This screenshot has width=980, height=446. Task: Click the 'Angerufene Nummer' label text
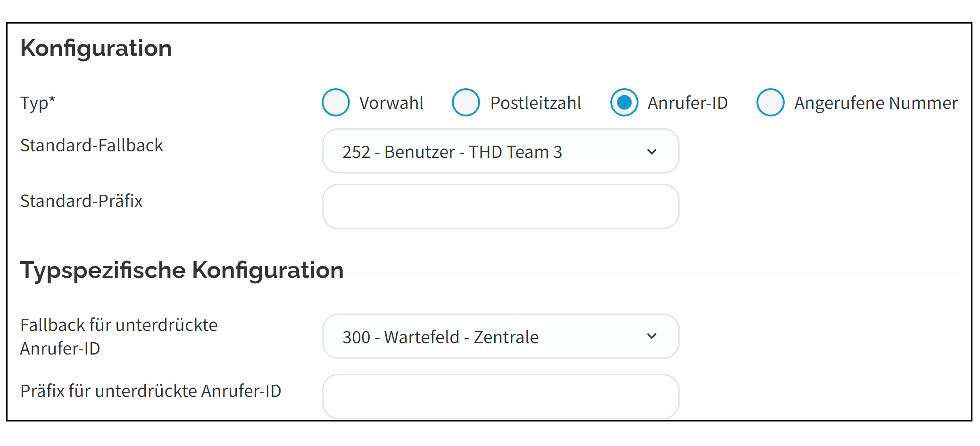tap(876, 103)
